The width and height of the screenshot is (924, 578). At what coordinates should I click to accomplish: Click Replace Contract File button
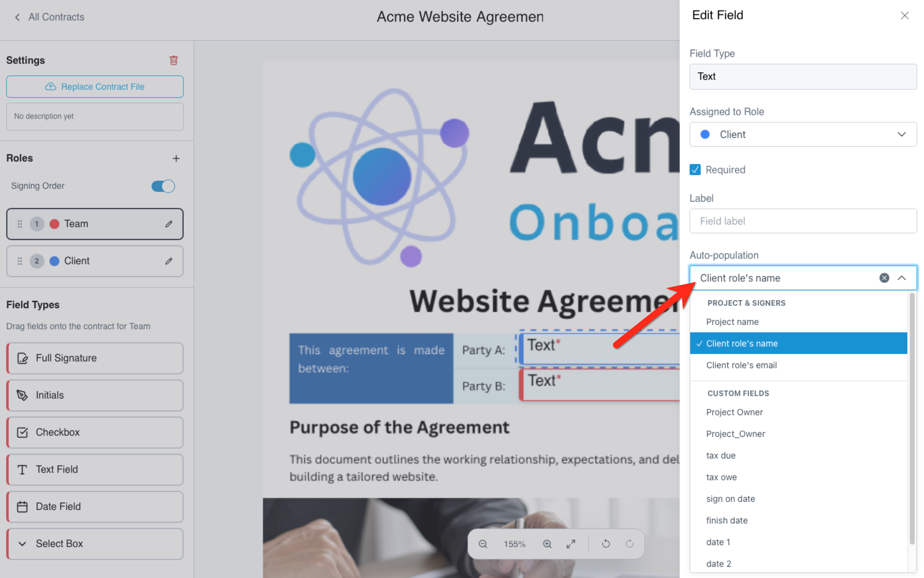coord(95,86)
